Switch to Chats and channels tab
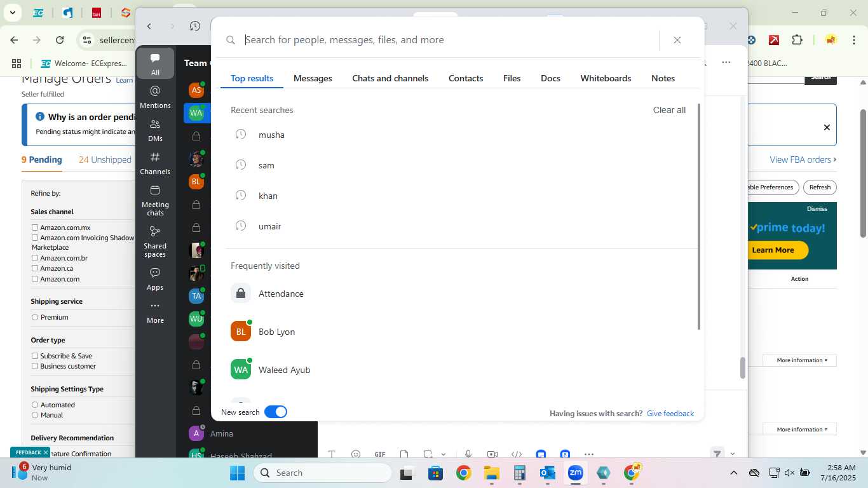The height and width of the screenshot is (488, 868). click(x=390, y=78)
